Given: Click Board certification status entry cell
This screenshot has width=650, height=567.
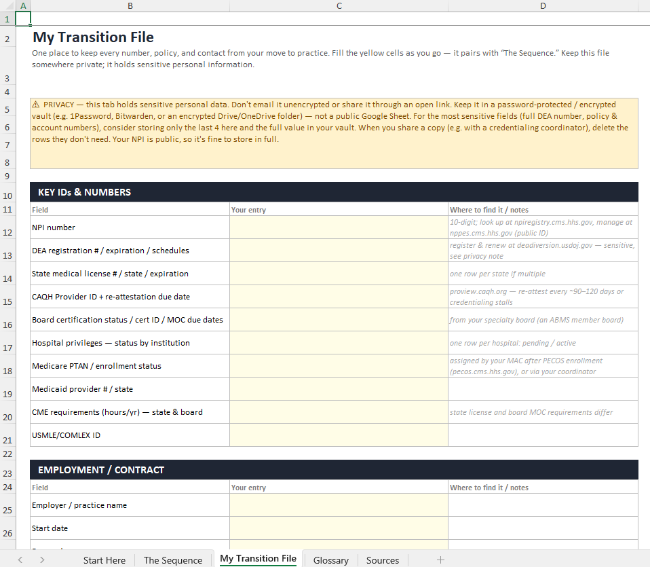Looking at the screenshot, I should (339, 320).
